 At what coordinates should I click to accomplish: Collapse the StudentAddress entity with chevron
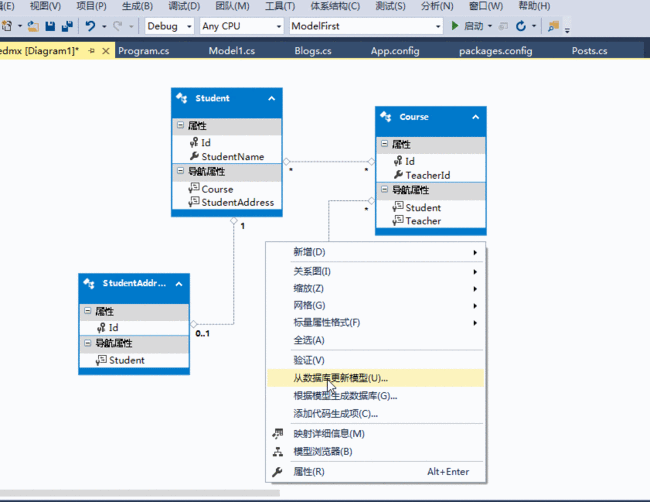tap(179, 284)
